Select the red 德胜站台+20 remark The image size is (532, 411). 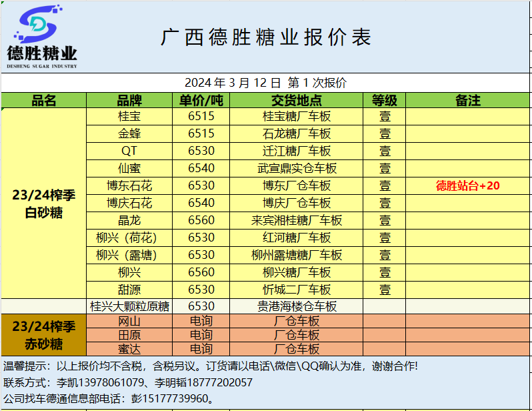[x=467, y=185]
